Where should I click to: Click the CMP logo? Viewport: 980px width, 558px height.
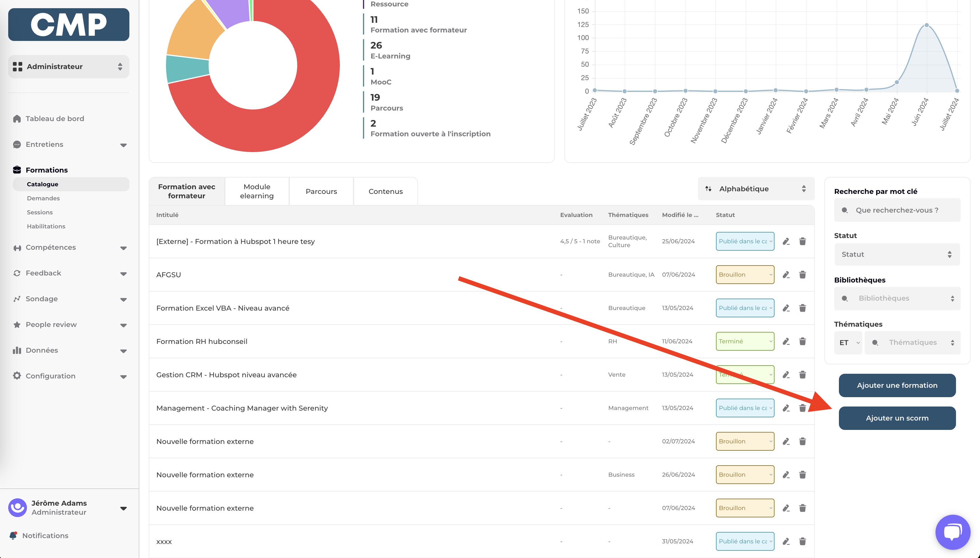click(x=69, y=25)
